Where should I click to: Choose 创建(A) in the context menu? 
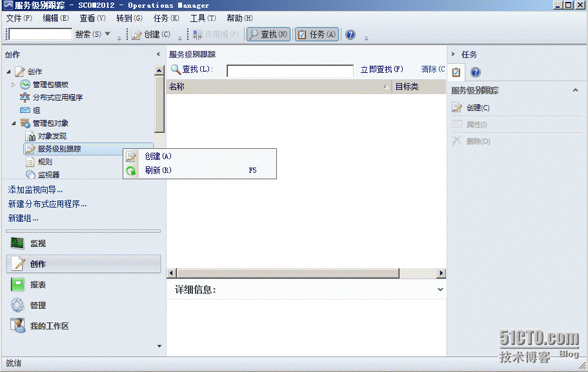[x=200, y=156]
